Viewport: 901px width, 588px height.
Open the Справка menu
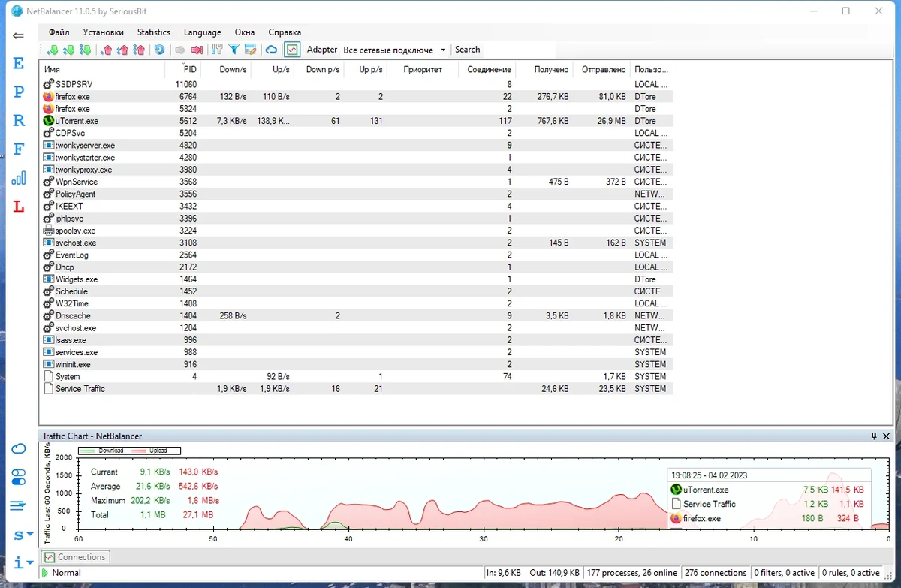coord(285,32)
